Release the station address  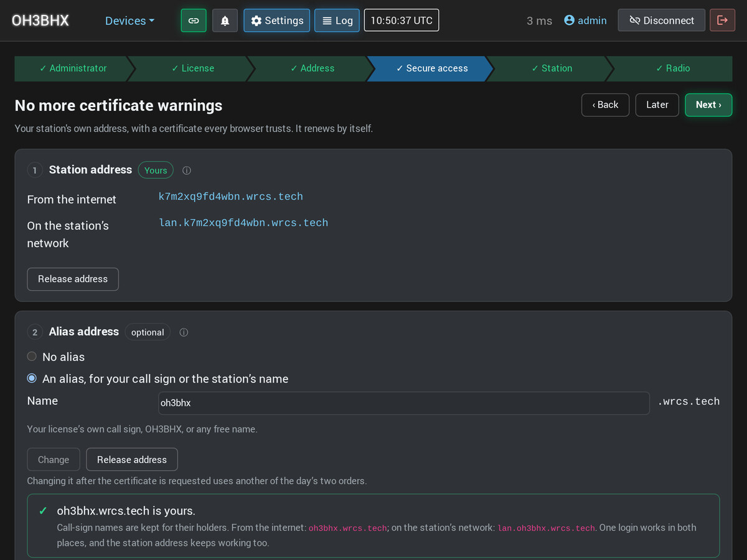[73, 279]
